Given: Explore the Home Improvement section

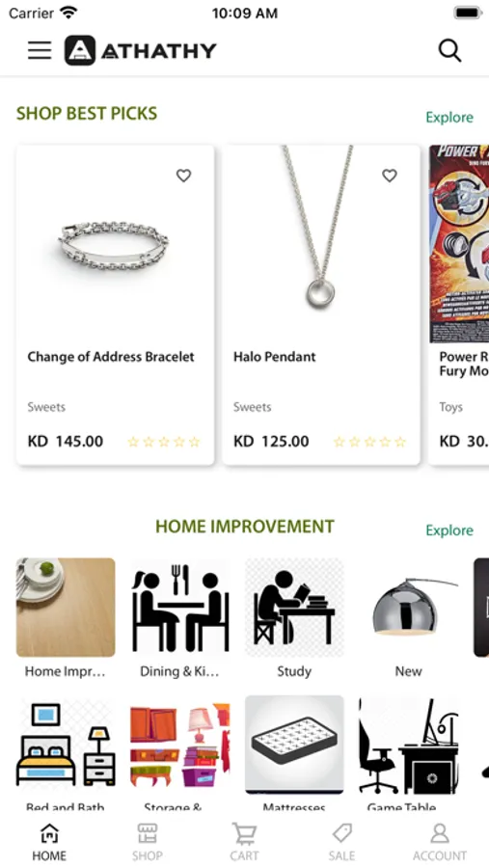Looking at the screenshot, I should 449,530.
